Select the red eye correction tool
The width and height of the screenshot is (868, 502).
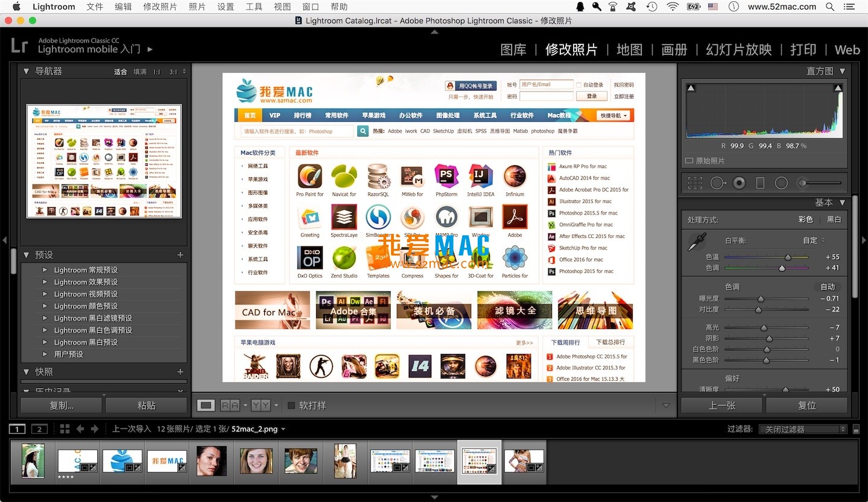[739, 183]
